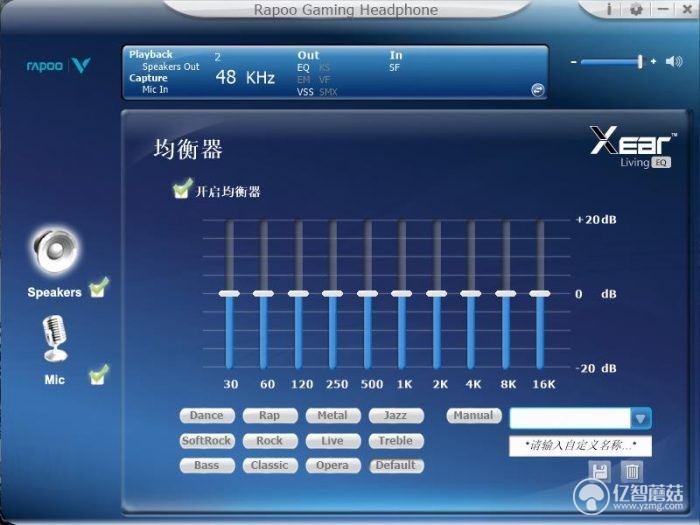Open the settings gear in title bar

[x=636, y=9]
